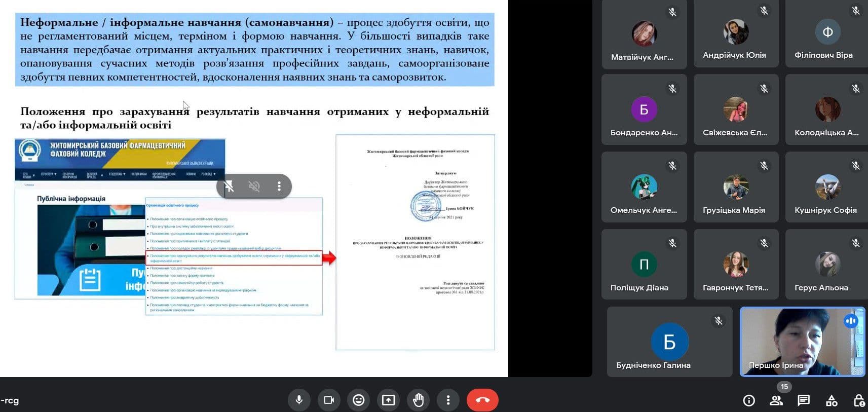Select participant tile Філіпович Віра
Screen dimensions: 868x412
[826, 33]
